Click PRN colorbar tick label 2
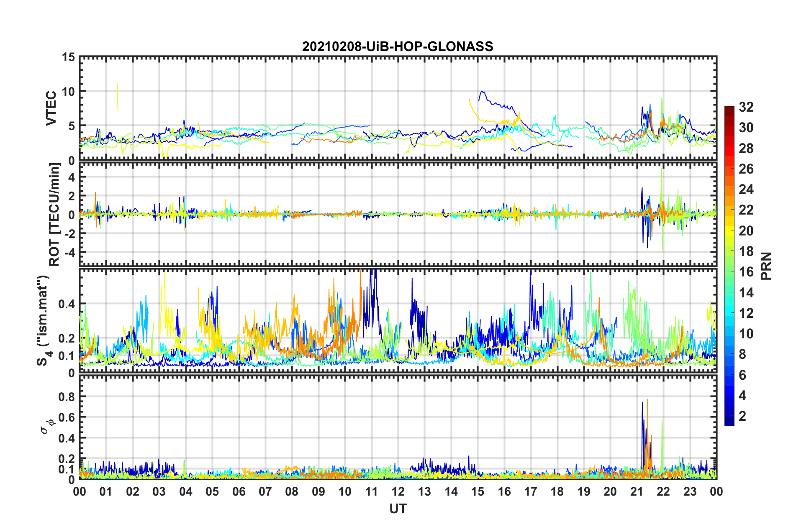796x532 pixels. tap(742, 416)
